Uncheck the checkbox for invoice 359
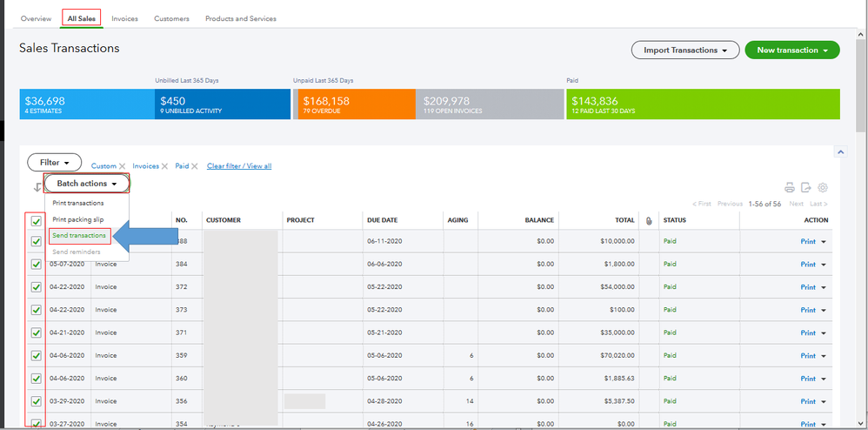 point(36,355)
